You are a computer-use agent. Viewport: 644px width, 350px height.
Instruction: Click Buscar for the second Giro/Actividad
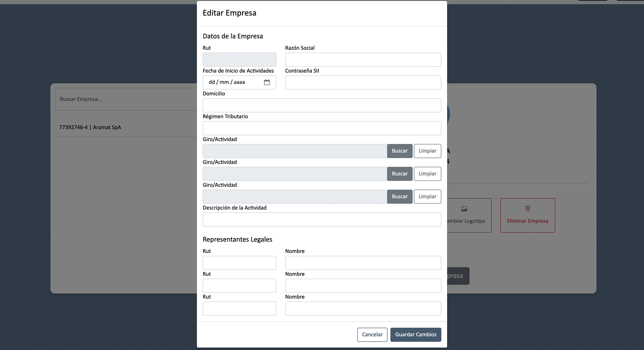[x=399, y=174]
